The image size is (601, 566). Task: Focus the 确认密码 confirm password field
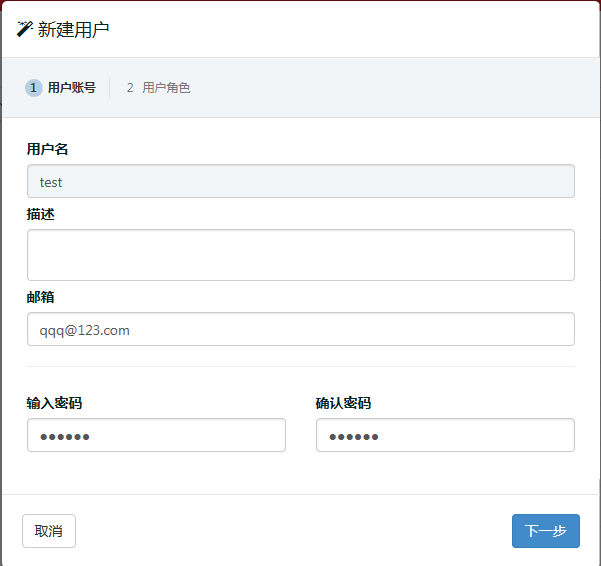tap(445, 435)
